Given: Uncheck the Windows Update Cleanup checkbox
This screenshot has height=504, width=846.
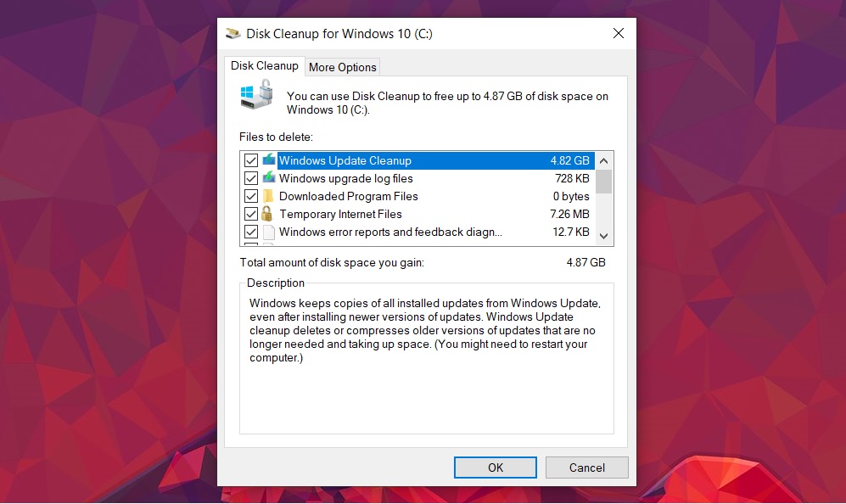Looking at the screenshot, I should tap(251, 160).
